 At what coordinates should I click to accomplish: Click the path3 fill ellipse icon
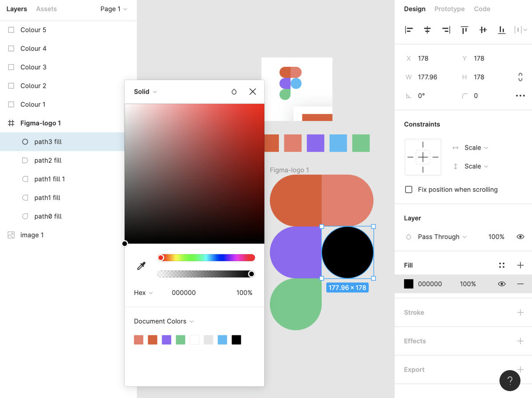pyautogui.click(x=25, y=142)
